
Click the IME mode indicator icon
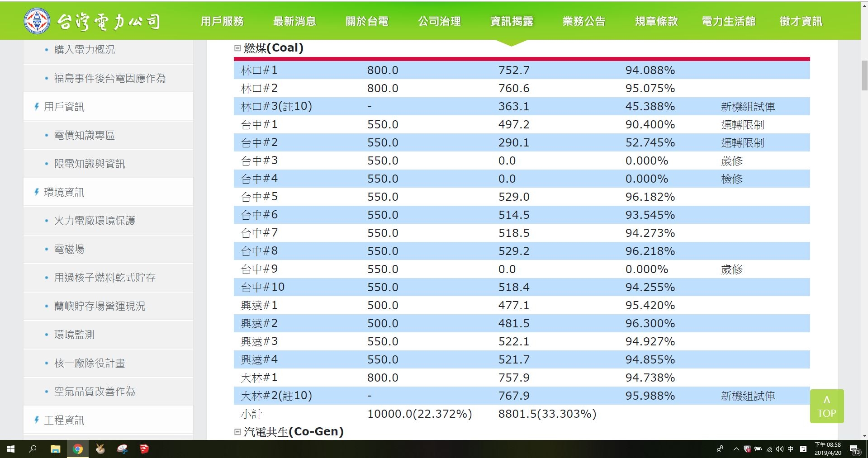[x=803, y=449]
